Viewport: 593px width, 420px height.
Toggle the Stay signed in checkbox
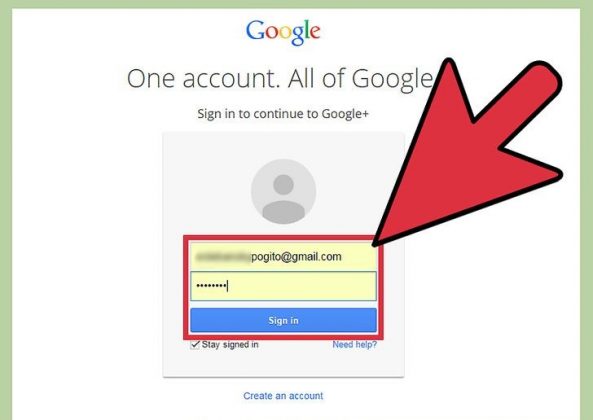[195, 344]
